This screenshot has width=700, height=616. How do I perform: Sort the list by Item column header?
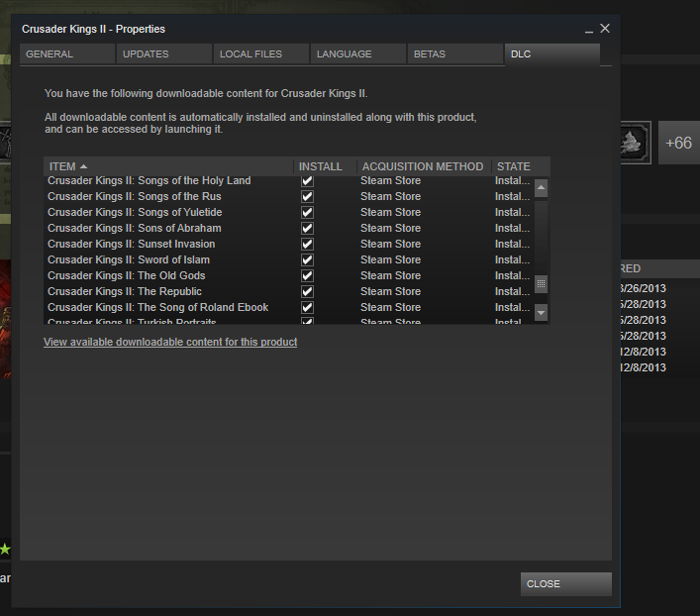(x=168, y=166)
